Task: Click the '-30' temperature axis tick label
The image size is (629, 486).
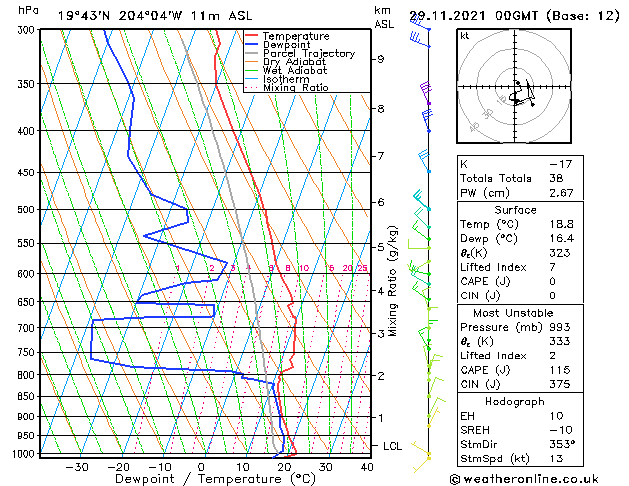Action: click(x=77, y=468)
